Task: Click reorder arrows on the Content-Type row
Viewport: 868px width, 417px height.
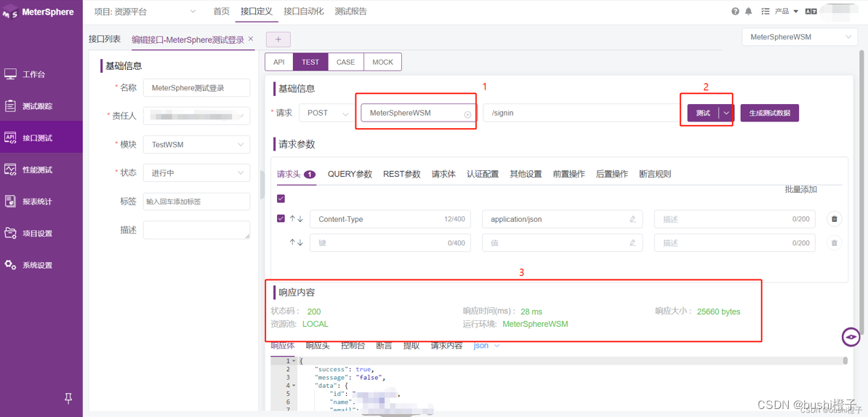Action: point(297,218)
